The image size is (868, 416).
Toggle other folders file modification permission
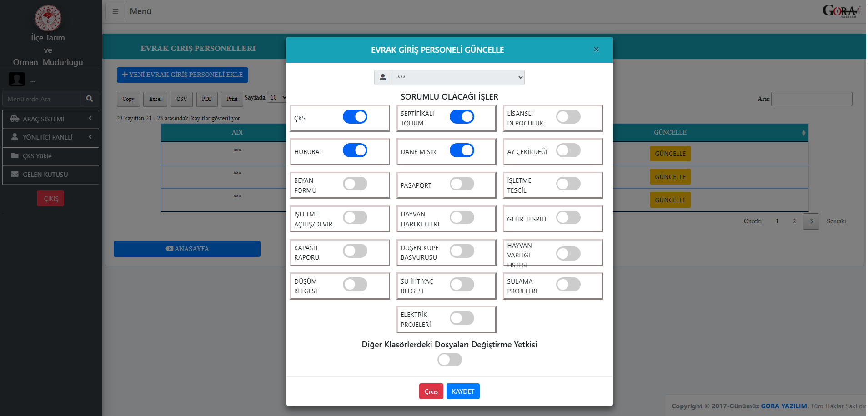[x=449, y=360]
